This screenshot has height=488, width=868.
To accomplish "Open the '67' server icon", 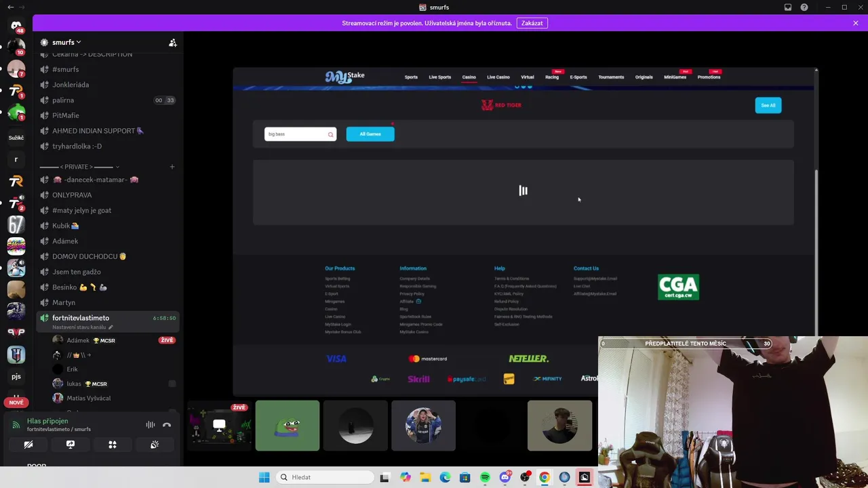I will [16, 224].
